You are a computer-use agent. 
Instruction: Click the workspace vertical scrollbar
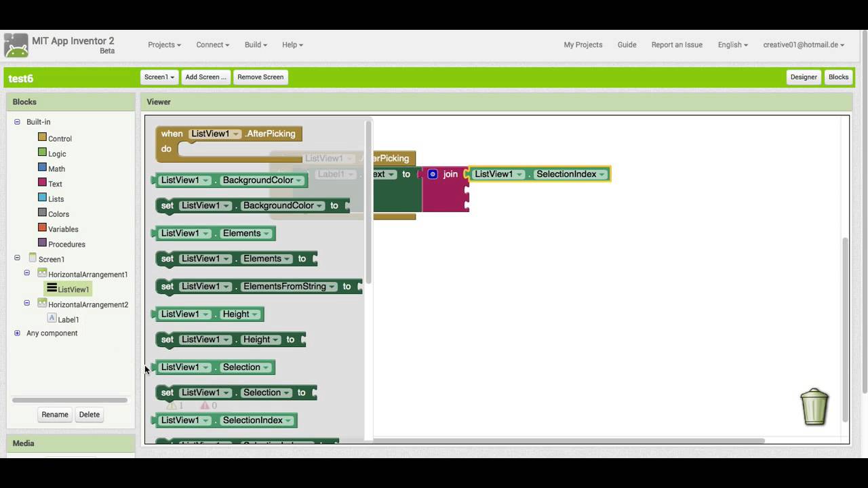pyautogui.click(x=845, y=329)
